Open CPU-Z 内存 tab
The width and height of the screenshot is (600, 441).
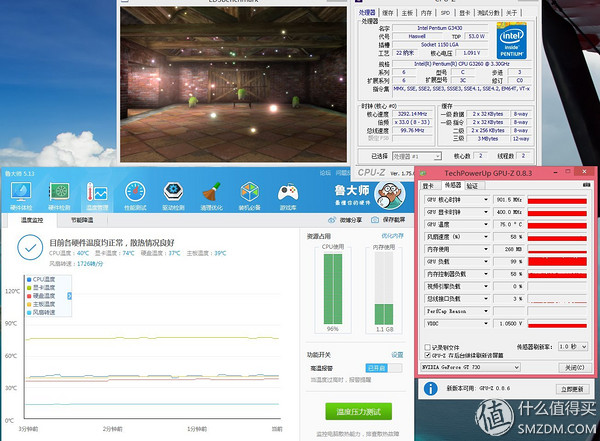coord(426,13)
